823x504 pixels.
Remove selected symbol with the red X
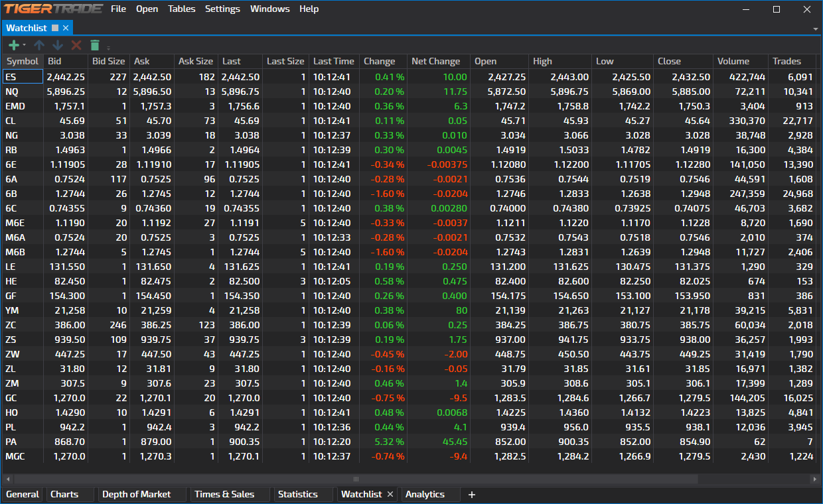76,45
